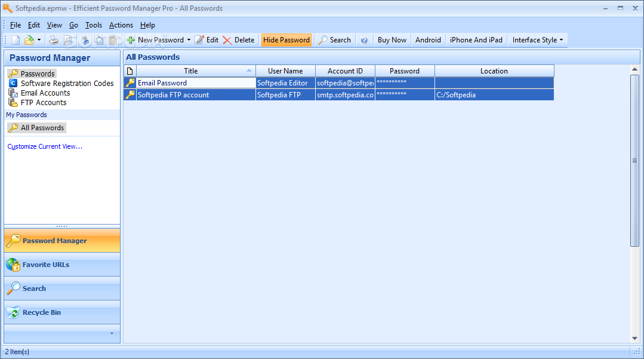The image size is (644, 359).
Task: Sort by the Location column header
Action: tap(494, 70)
